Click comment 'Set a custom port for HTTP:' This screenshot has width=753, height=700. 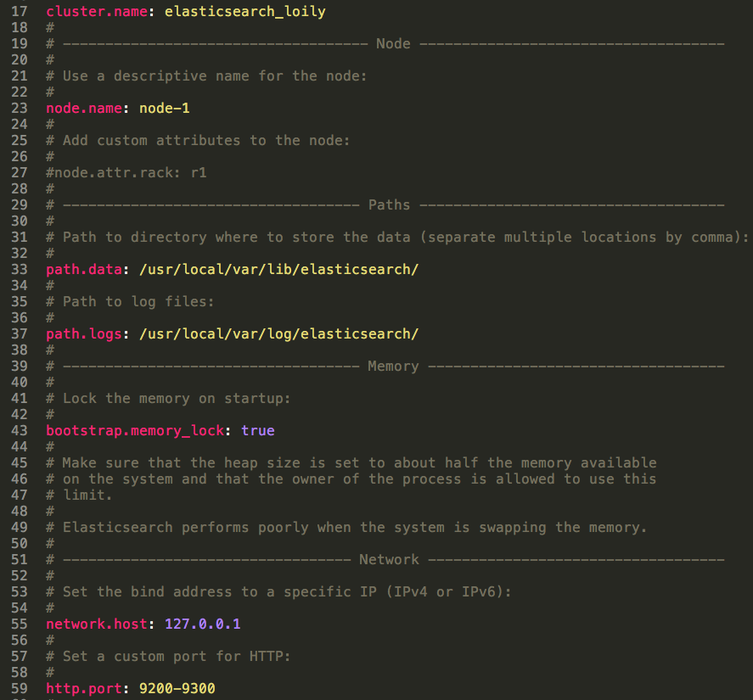[x=168, y=656]
